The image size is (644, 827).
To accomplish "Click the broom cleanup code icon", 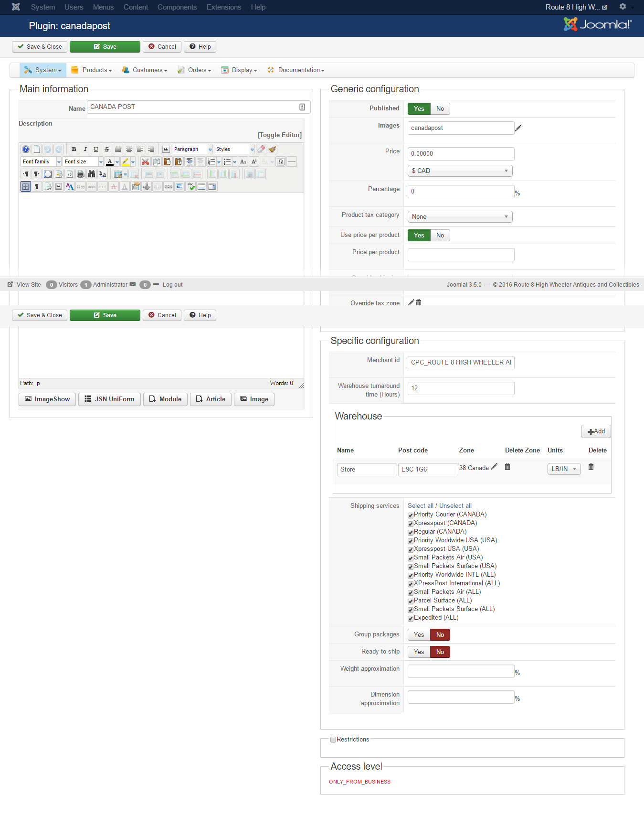I will point(272,150).
